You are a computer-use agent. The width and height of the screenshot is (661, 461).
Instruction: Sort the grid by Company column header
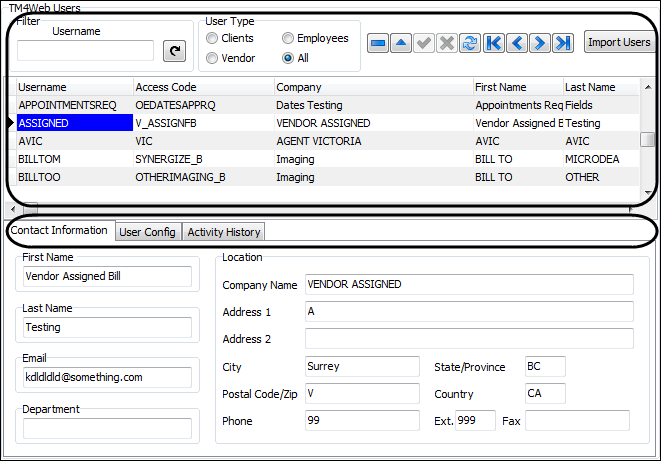point(372,87)
